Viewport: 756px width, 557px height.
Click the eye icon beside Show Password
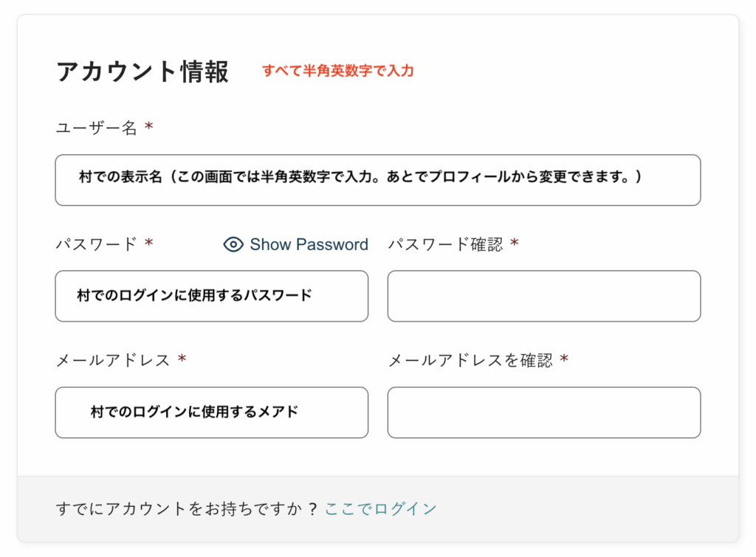233,245
